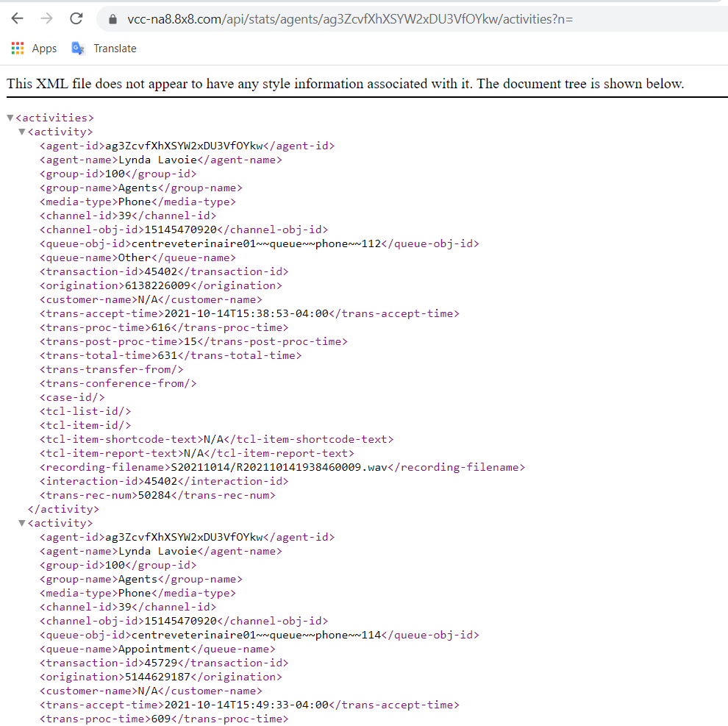Click the first trans-conference-from empty tag
This screenshot has width=728, height=726.
(118, 384)
